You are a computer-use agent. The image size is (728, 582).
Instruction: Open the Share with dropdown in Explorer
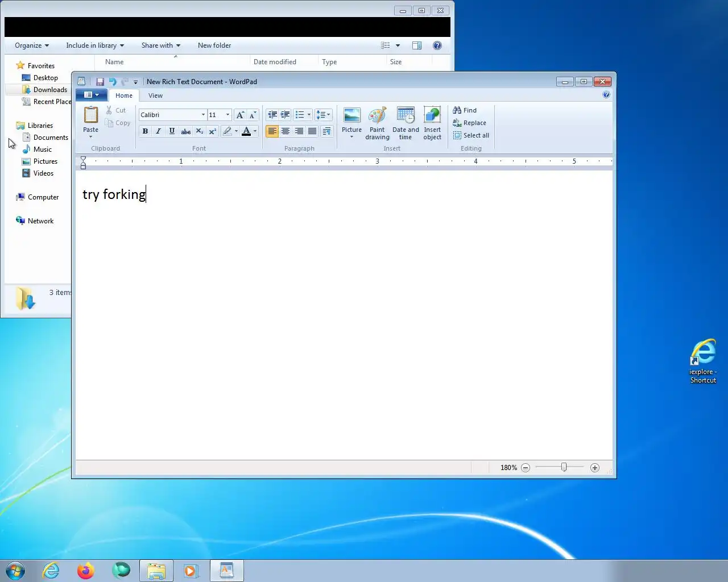click(x=161, y=45)
